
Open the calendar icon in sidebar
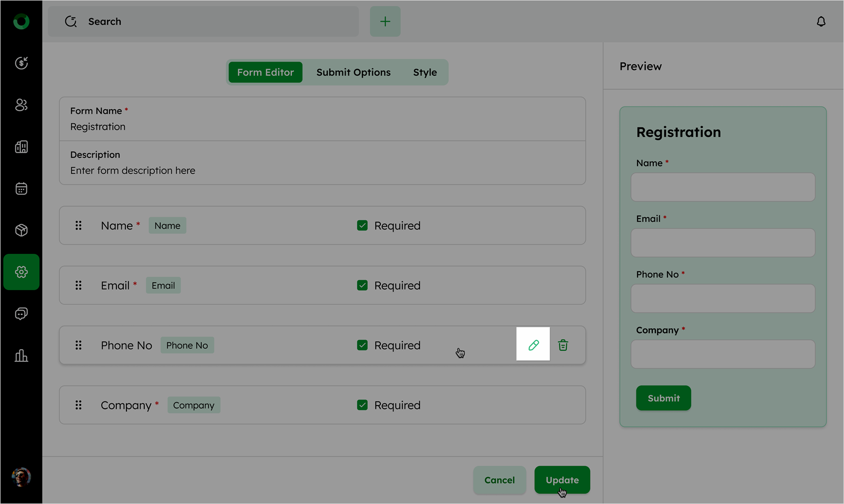(x=21, y=189)
